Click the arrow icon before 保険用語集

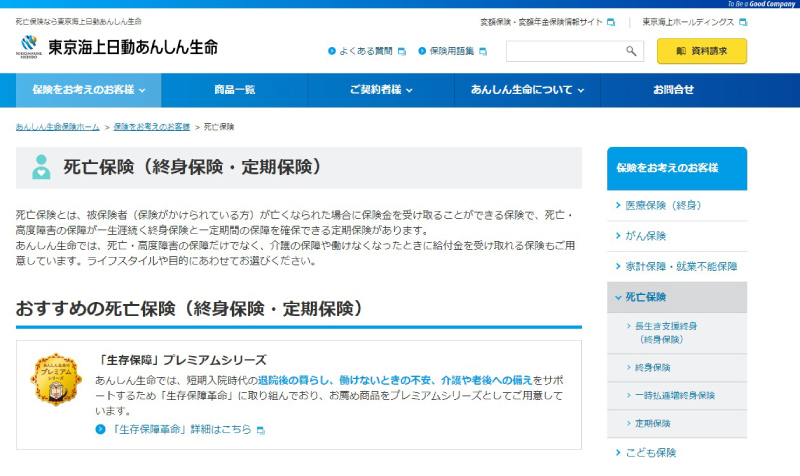point(422,51)
